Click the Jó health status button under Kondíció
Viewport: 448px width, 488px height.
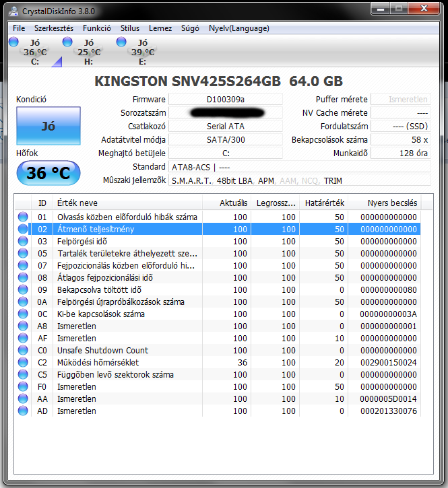coord(49,126)
